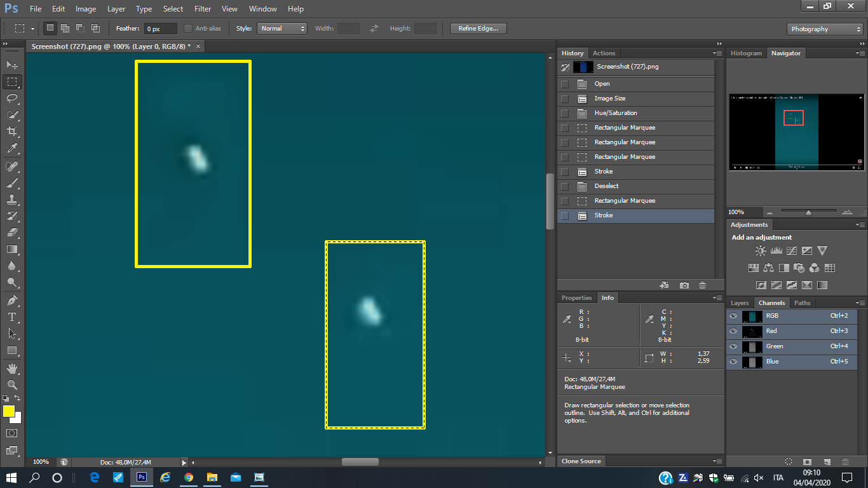Open the Style dropdown set to Normal
The width and height of the screenshot is (868, 488).
pos(281,29)
